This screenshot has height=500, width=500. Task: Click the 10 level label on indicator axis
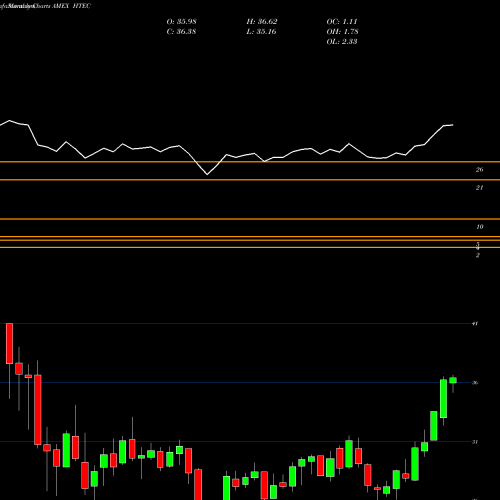coord(479,227)
